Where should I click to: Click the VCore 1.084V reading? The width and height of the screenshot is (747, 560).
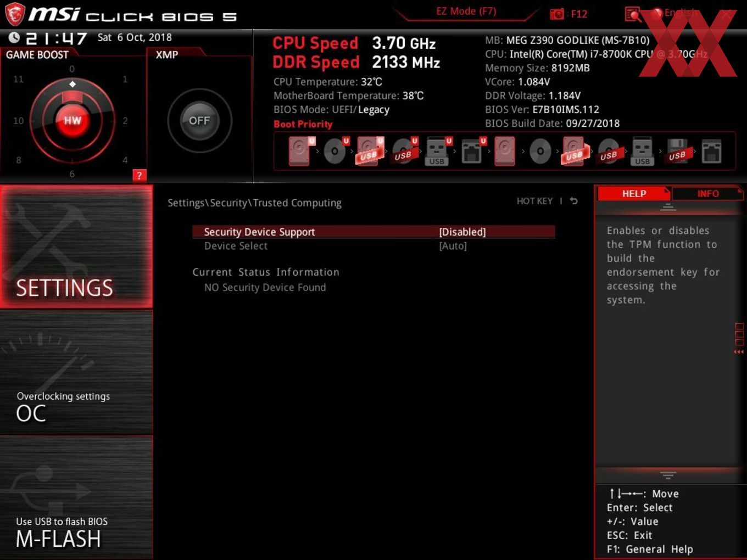coord(517,82)
